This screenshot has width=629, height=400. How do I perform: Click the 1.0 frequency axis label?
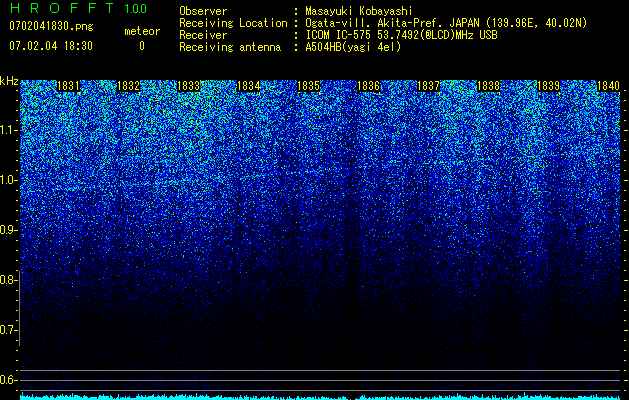click(x=8, y=180)
